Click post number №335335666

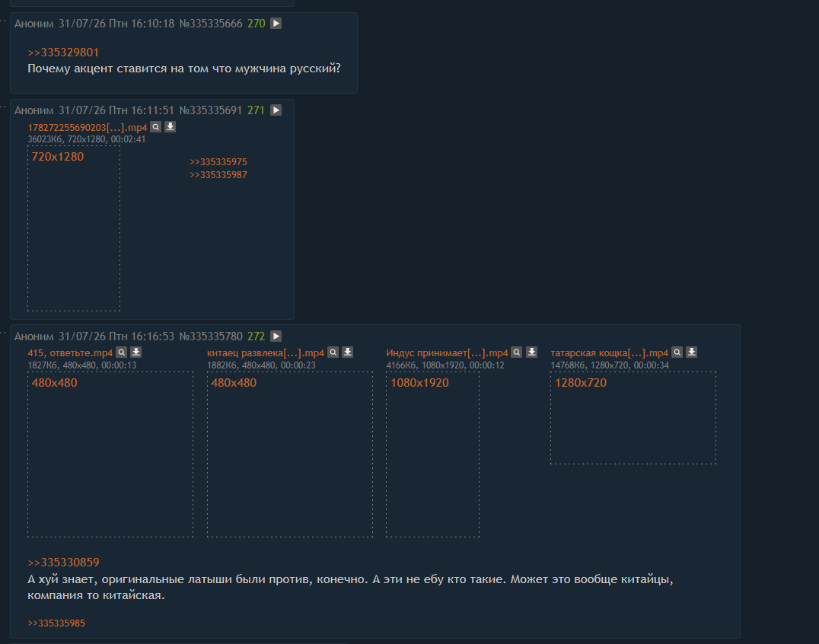pos(211,24)
